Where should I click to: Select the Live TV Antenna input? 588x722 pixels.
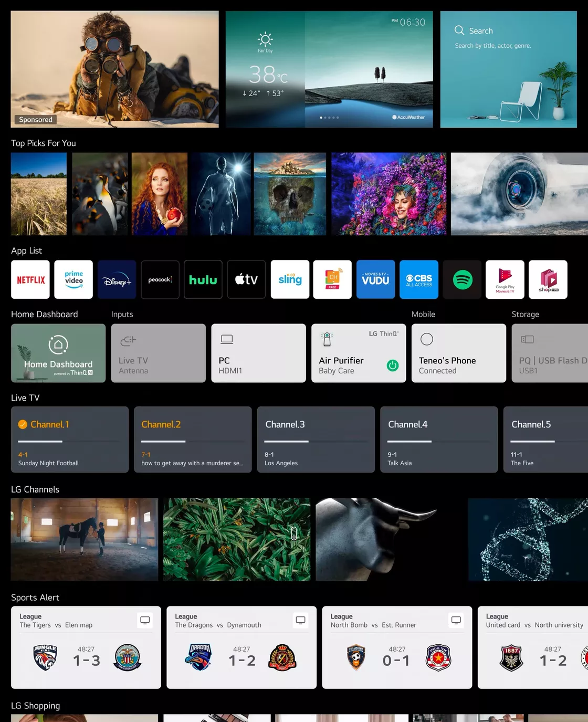(158, 353)
